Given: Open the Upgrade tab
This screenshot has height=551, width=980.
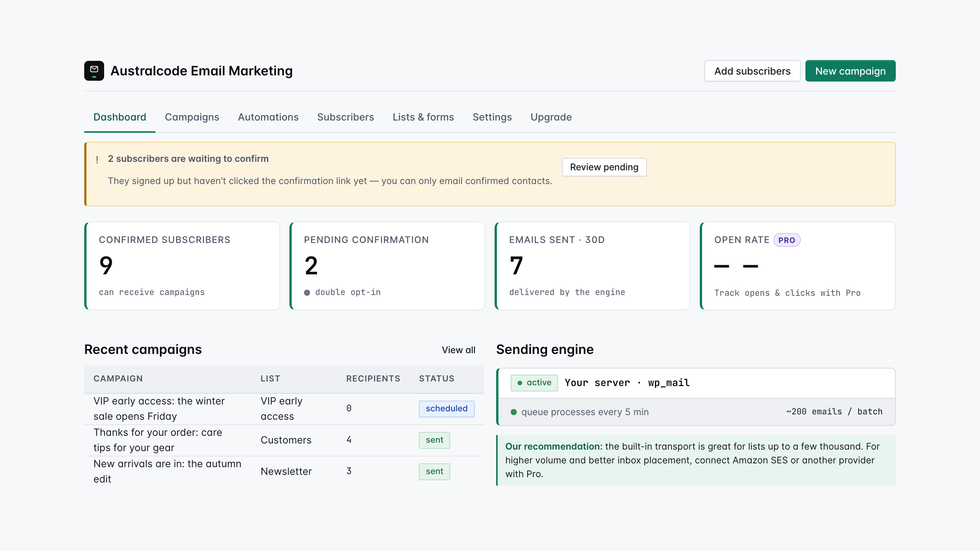Looking at the screenshot, I should point(551,117).
